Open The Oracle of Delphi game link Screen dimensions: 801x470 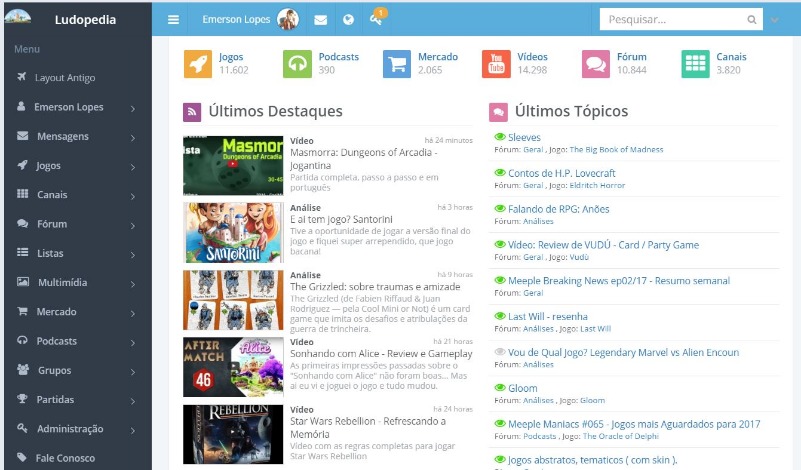click(x=621, y=436)
